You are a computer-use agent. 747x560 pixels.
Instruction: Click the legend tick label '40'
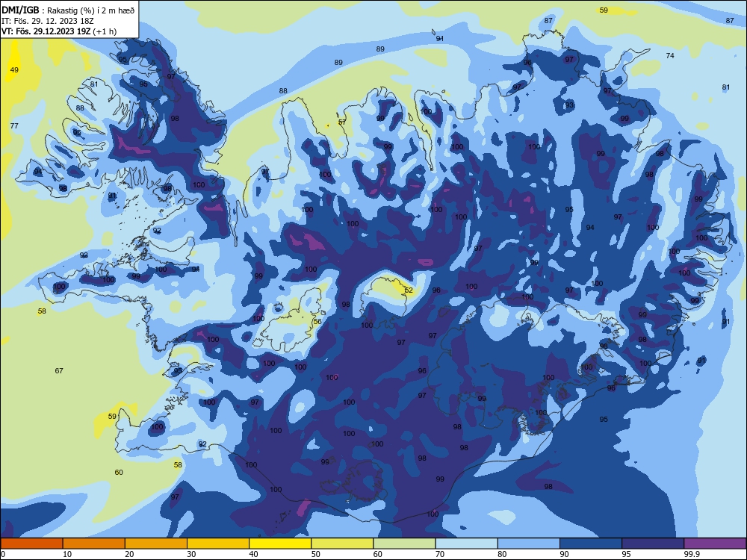[253, 554]
